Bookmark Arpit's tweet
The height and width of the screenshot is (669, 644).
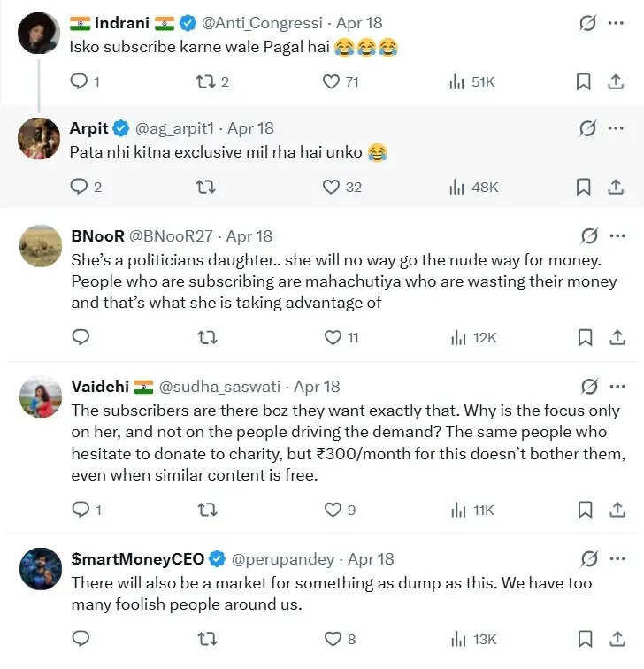click(x=584, y=187)
